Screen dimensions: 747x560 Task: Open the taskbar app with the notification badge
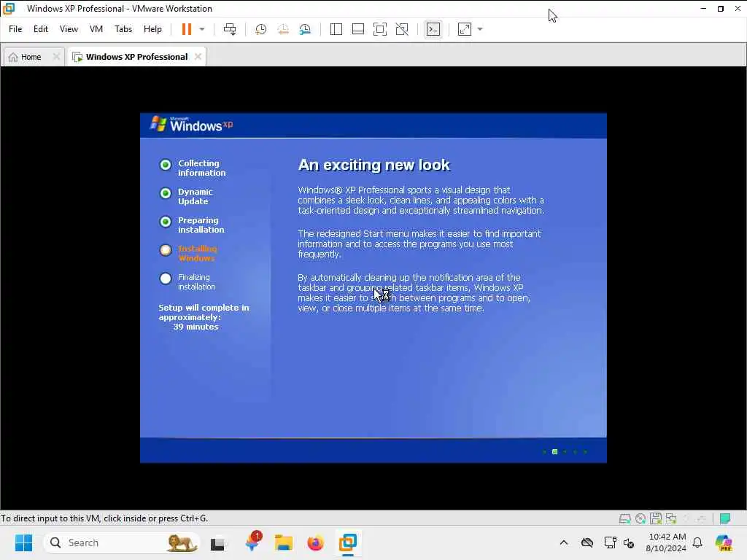coord(252,542)
